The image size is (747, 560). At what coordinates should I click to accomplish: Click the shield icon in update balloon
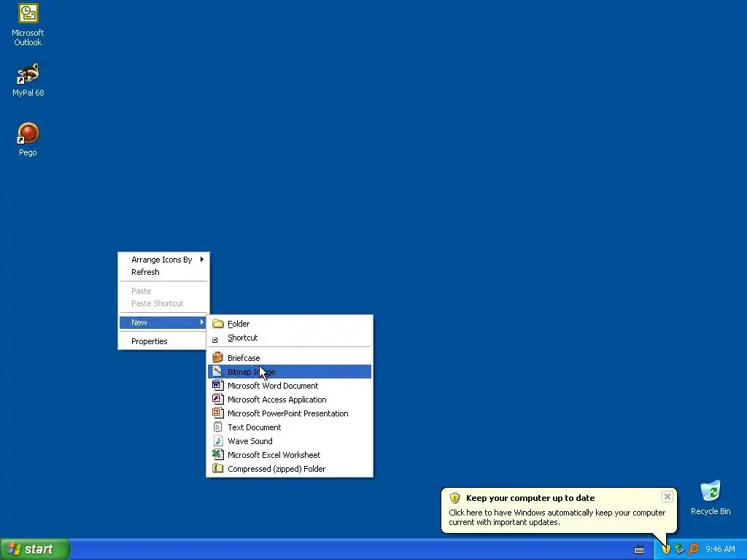454,498
